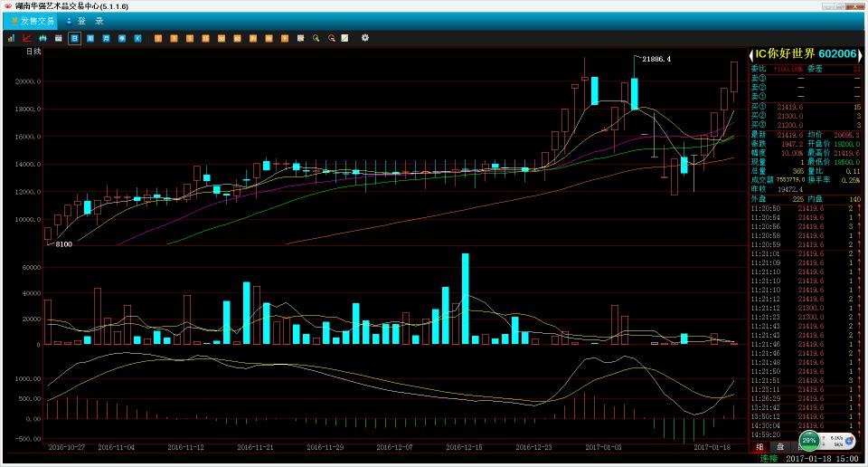Click the green 29% floating ball
Screen dimensions: 868x467
(x=809, y=441)
